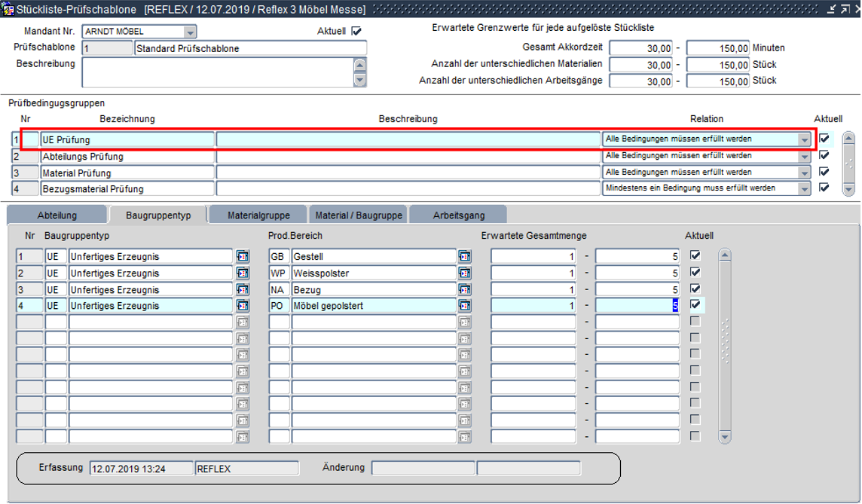862x504 pixels.
Task: Switch to the Arbeitsgang tab
Action: coord(459,215)
